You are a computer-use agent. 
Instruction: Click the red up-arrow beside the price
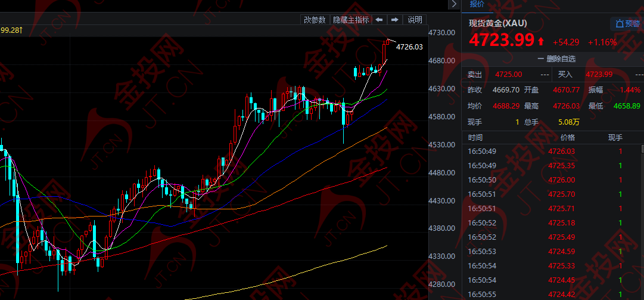tap(541, 41)
